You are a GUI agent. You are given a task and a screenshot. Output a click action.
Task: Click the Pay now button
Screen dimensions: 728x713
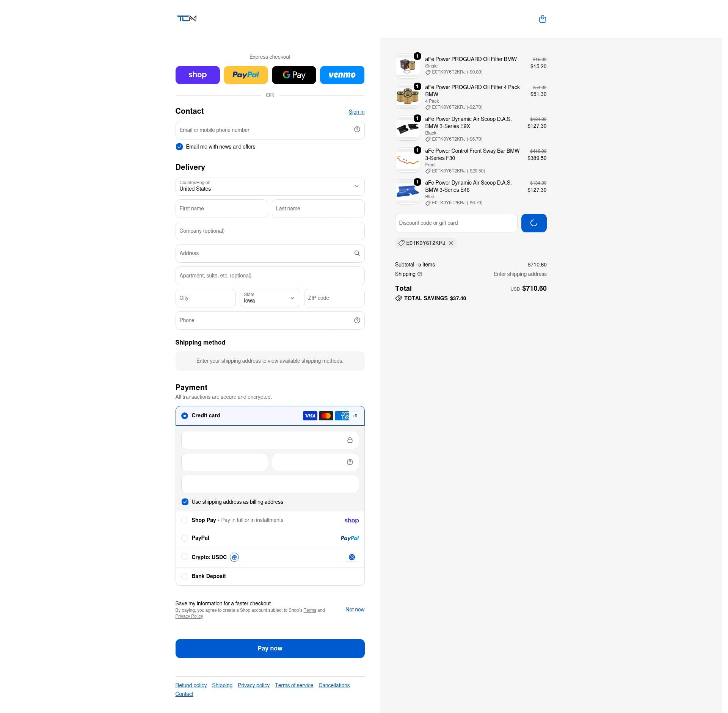[x=270, y=649]
